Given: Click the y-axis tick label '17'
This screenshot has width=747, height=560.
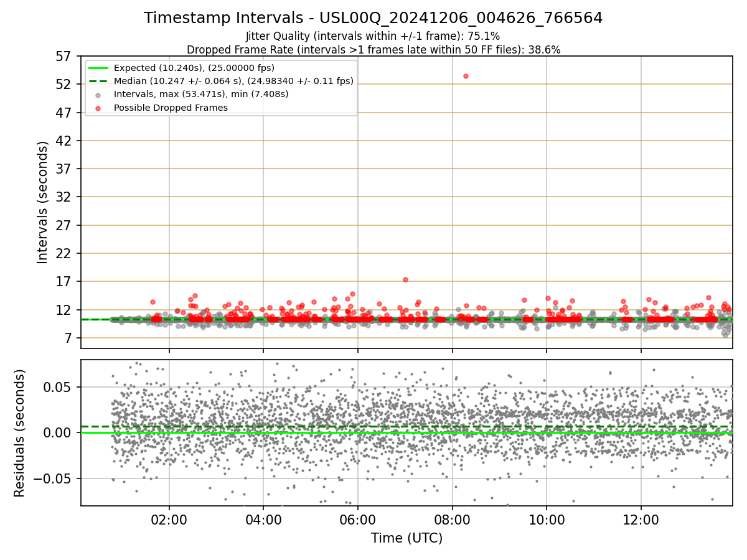Looking at the screenshot, I should point(63,282).
